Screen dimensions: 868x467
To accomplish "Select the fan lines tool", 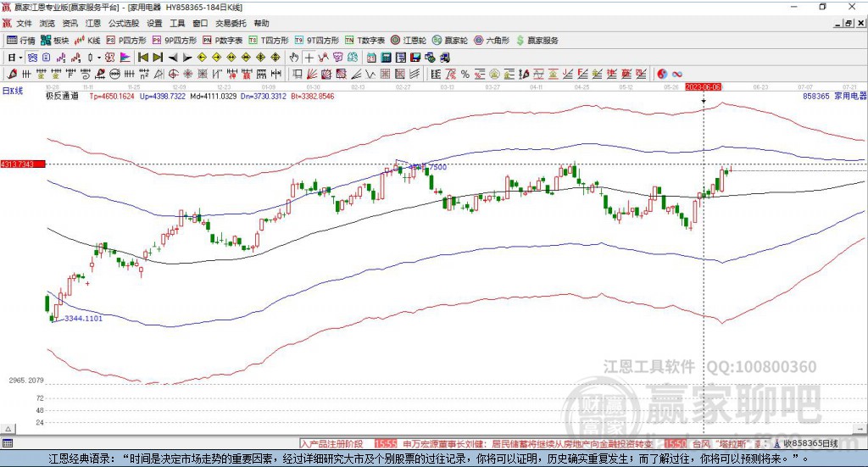I will (311, 74).
